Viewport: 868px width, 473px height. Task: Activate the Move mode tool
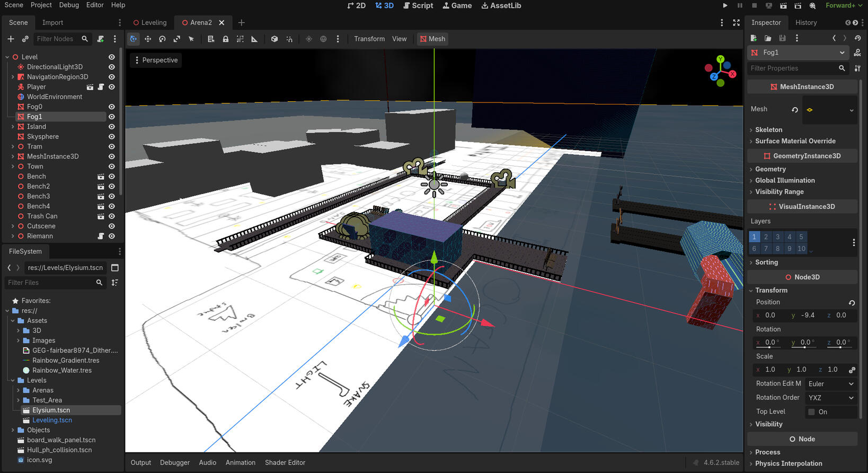click(x=148, y=39)
